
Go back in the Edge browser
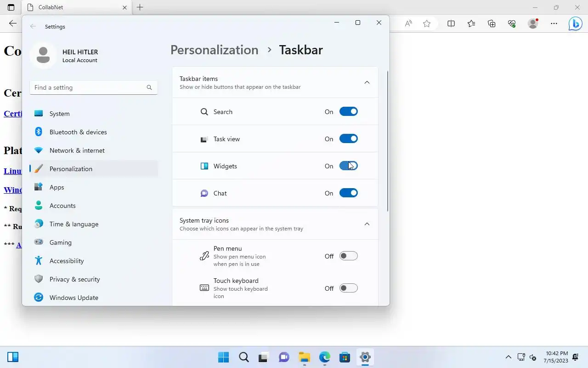tap(13, 23)
